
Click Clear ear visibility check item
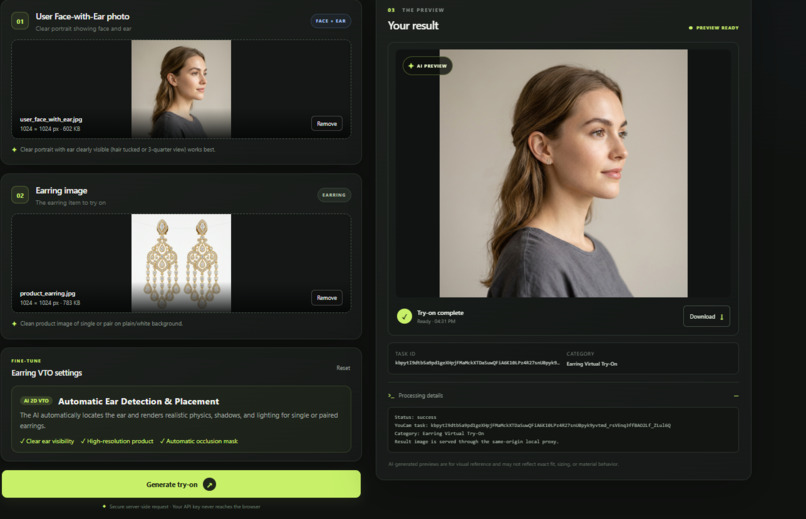point(47,441)
